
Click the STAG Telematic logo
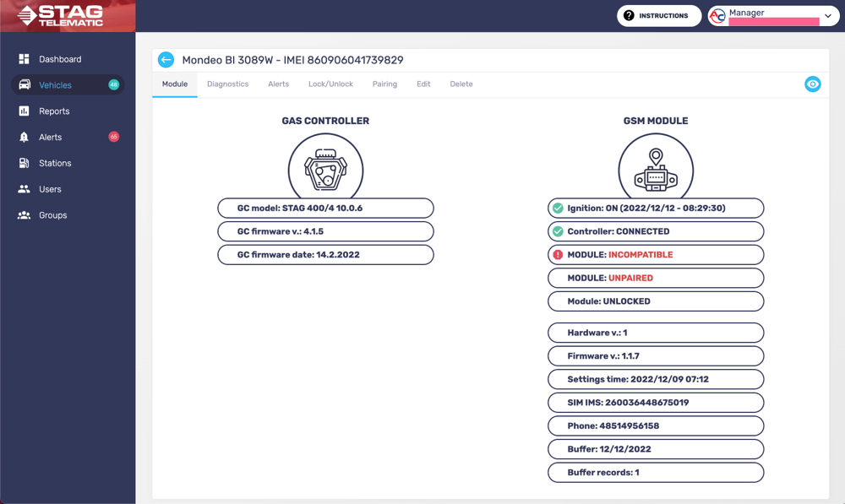60,15
